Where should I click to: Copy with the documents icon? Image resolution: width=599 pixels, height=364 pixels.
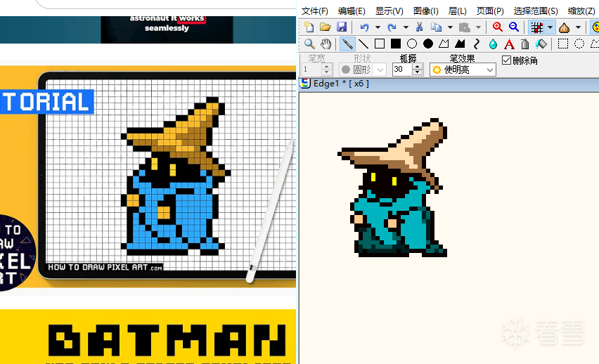coord(436,27)
